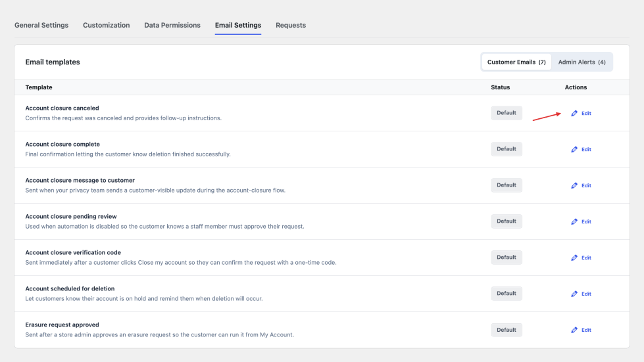
Task: Click the Status column header
Action: [500, 87]
